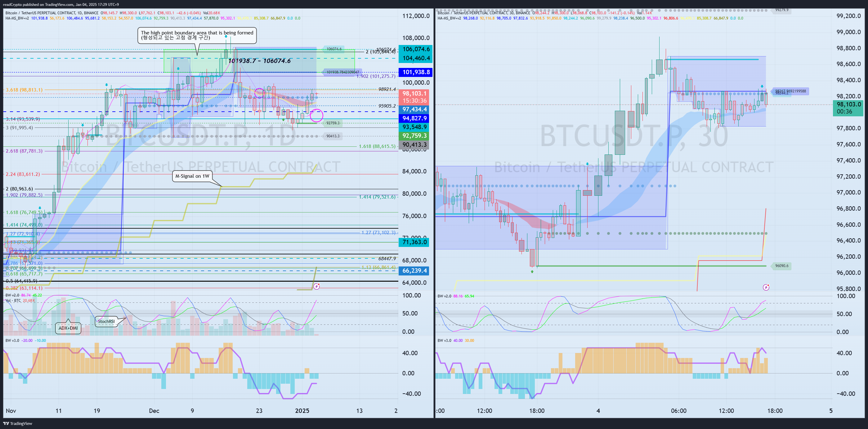Click the 97,434.4 price label
The width and height of the screenshot is (868, 429).
point(414,109)
